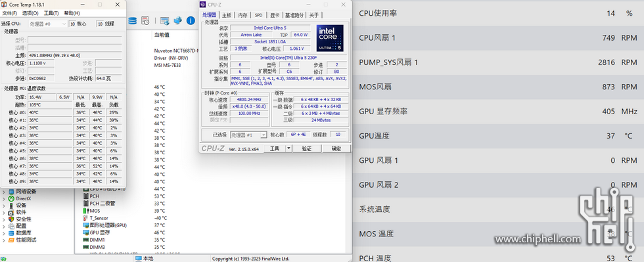
Task: Click the 验证 button in CPU-Z
Action: (307, 148)
